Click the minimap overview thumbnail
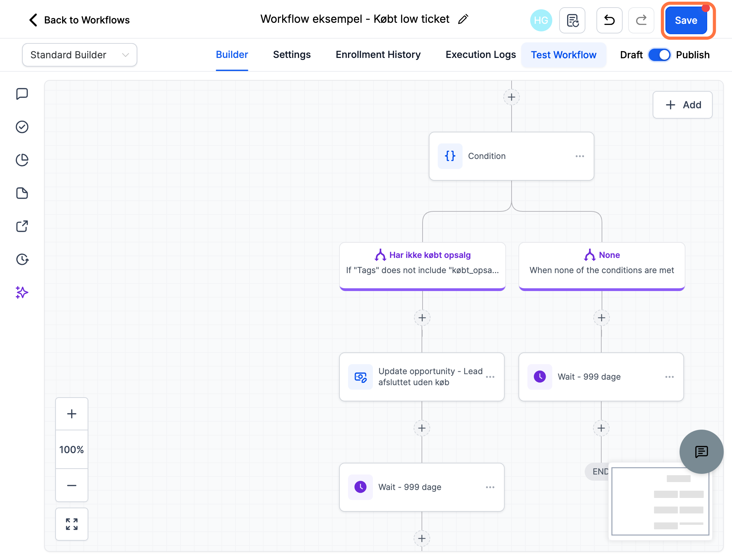The image size is (732, 560). coord(660,501)
